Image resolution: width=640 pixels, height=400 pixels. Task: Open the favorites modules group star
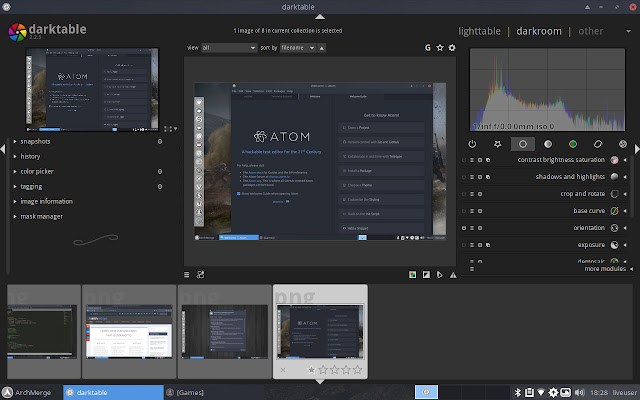click(497, 144)
